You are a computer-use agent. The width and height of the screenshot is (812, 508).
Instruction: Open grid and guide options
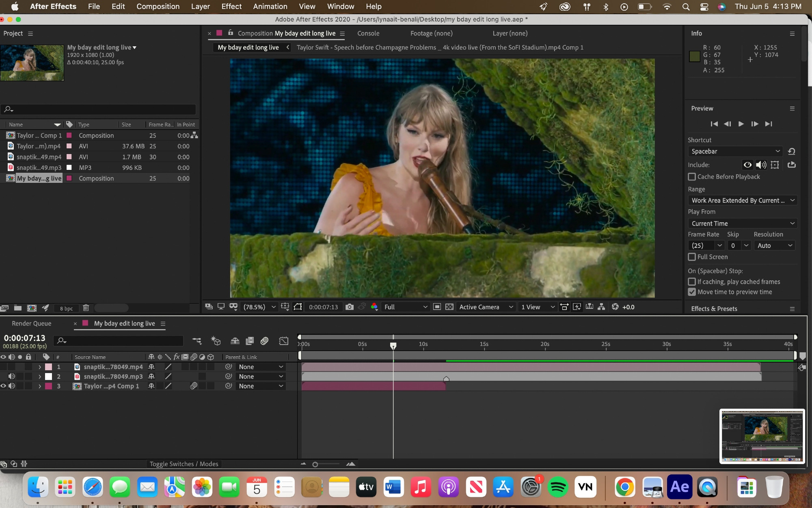(x=285, y=307)
